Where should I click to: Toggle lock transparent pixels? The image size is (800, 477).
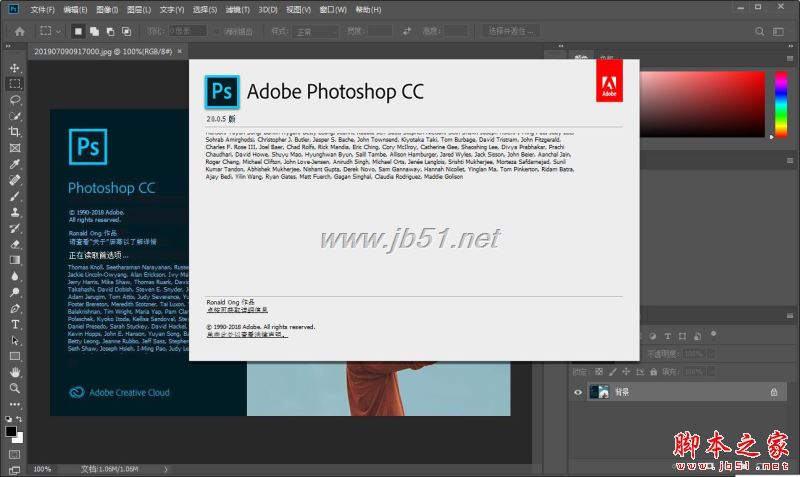599,372
